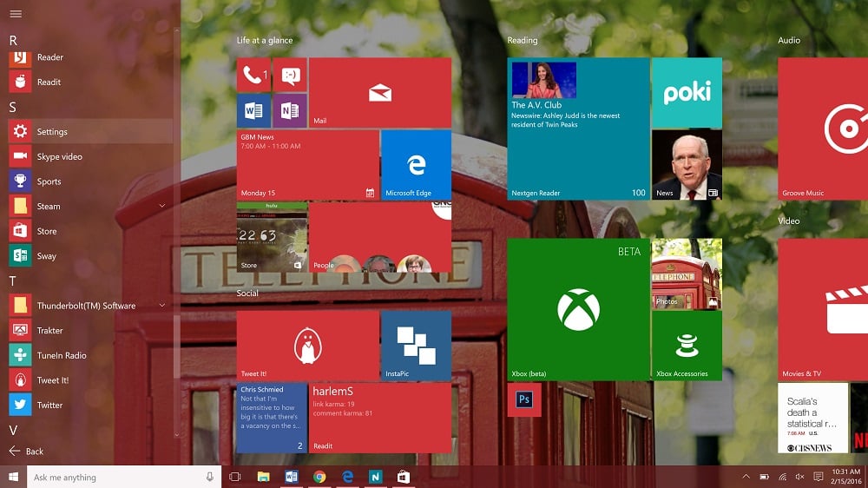Open Chrome from the taskbar
This screenshot has height=488, width=868.
coord(319,477)
